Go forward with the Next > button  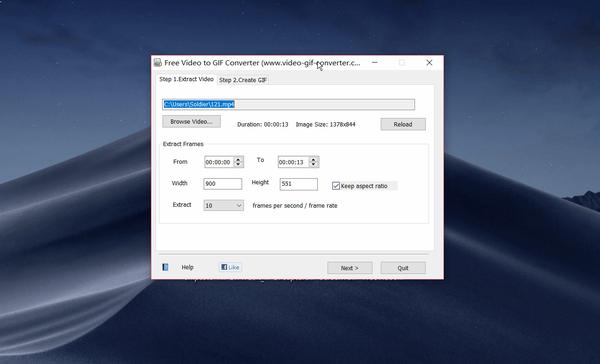(350, 268)
